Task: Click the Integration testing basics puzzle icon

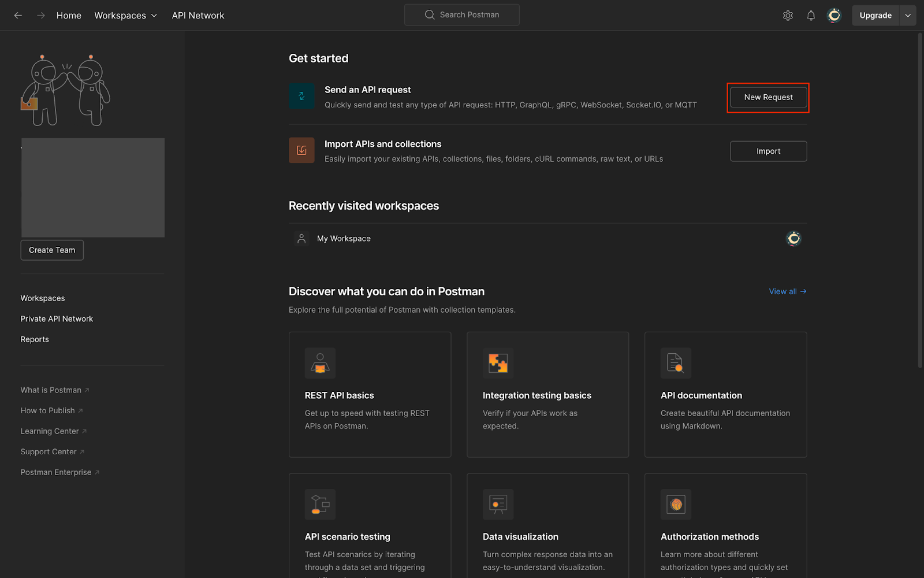Action: pyautogui.click(x=498, y=363)
